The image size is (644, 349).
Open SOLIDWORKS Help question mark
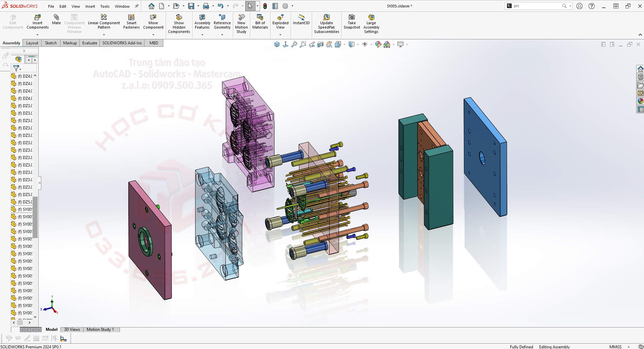(x=592, y=6)
